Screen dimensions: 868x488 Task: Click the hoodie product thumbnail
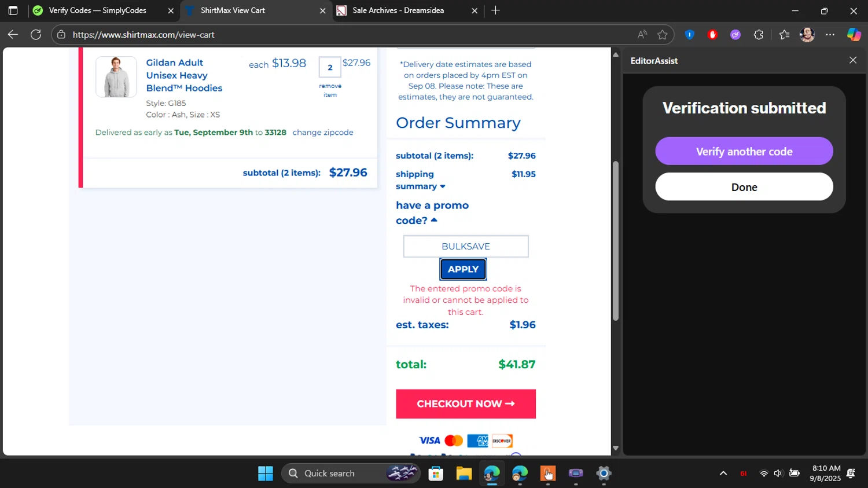[116, 77]
